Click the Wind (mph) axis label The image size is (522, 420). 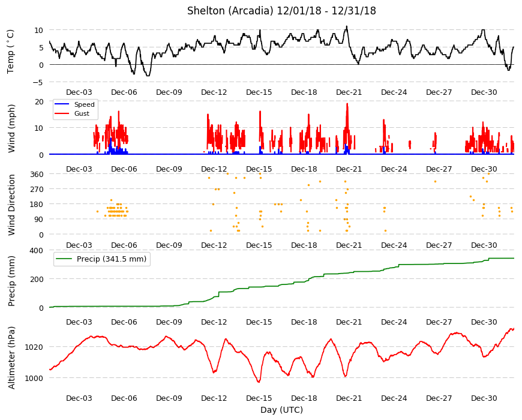tap(11, 128)
